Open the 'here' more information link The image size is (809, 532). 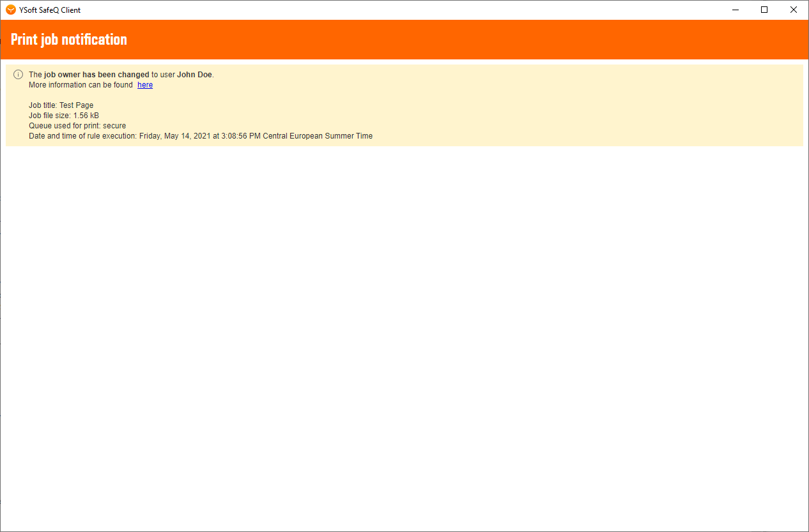click(x=145, y=85)
